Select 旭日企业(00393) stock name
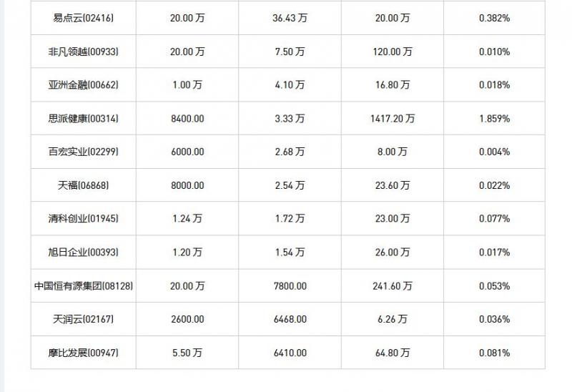The width and height of the screenshot is (572, 392). point(83,252)
